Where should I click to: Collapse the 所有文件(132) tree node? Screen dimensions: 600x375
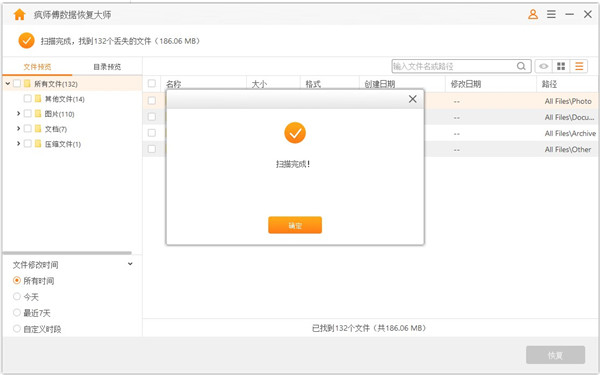point(8,83)
